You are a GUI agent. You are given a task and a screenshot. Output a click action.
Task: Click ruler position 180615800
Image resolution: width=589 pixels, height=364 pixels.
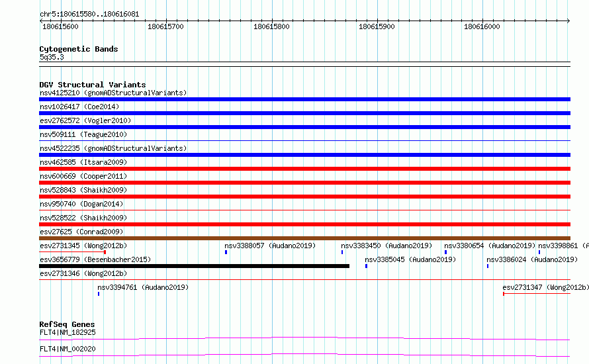tap(271, 26)
